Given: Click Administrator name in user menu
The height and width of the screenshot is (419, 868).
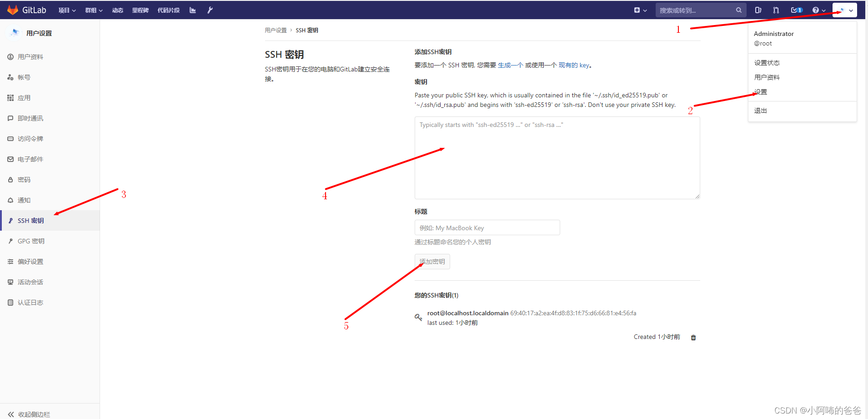Looking at the screenshot, I should 774,34.
